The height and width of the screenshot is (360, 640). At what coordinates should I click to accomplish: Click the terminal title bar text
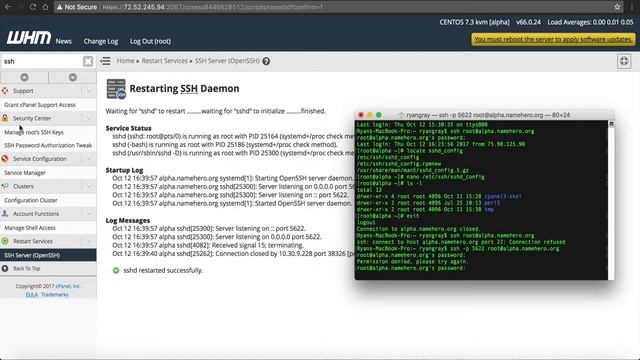tap(488, 115)
